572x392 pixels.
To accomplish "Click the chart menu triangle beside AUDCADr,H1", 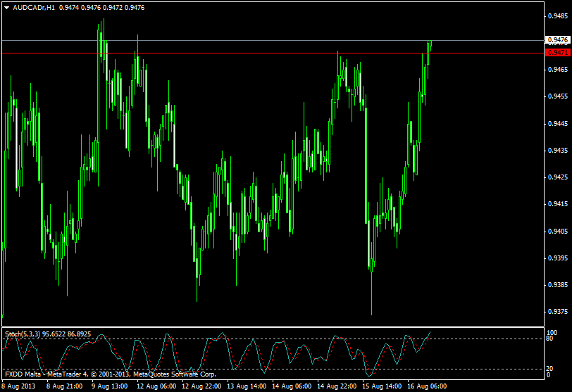I will (x=6, y=8).
